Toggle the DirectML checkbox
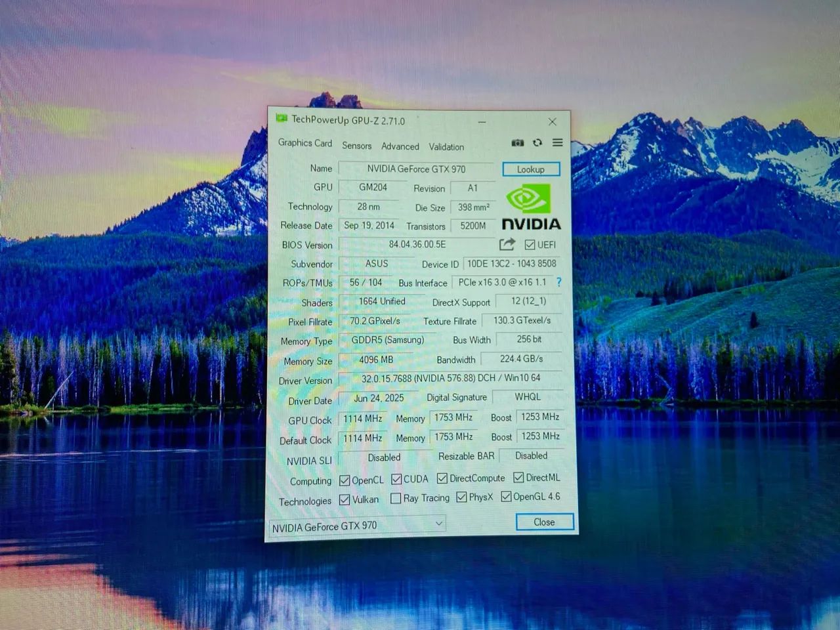840x630 pixels. click(518, 477)
